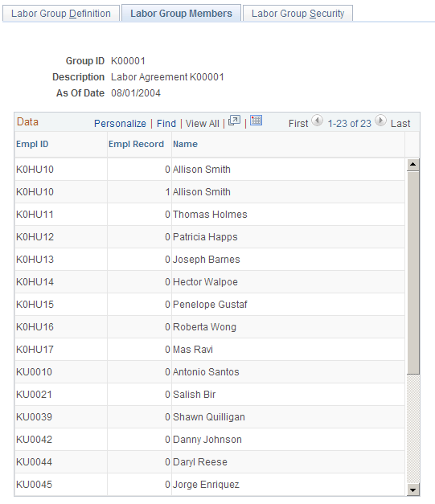The image size is (435, 504).
Task: Open the Personalize grid link
Action: pos(120,124)
